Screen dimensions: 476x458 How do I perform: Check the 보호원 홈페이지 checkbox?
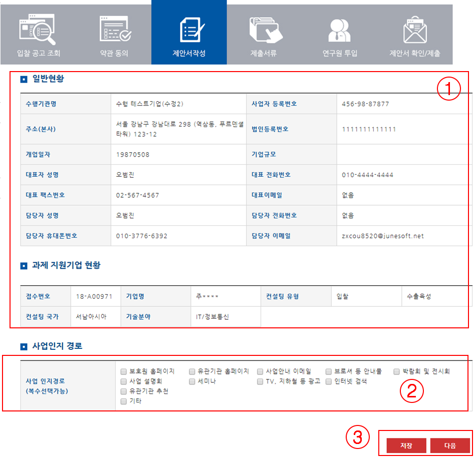click(123, 371)
